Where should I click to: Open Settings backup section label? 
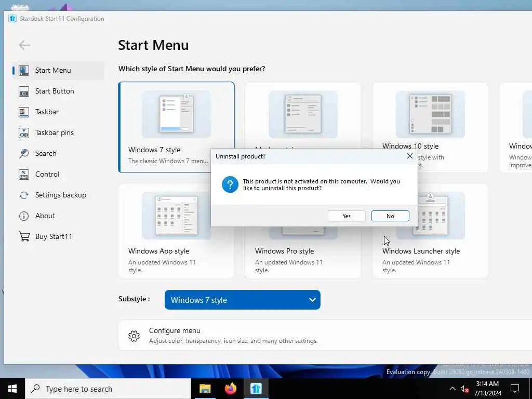pyautogui.click(x=61, y=195)
